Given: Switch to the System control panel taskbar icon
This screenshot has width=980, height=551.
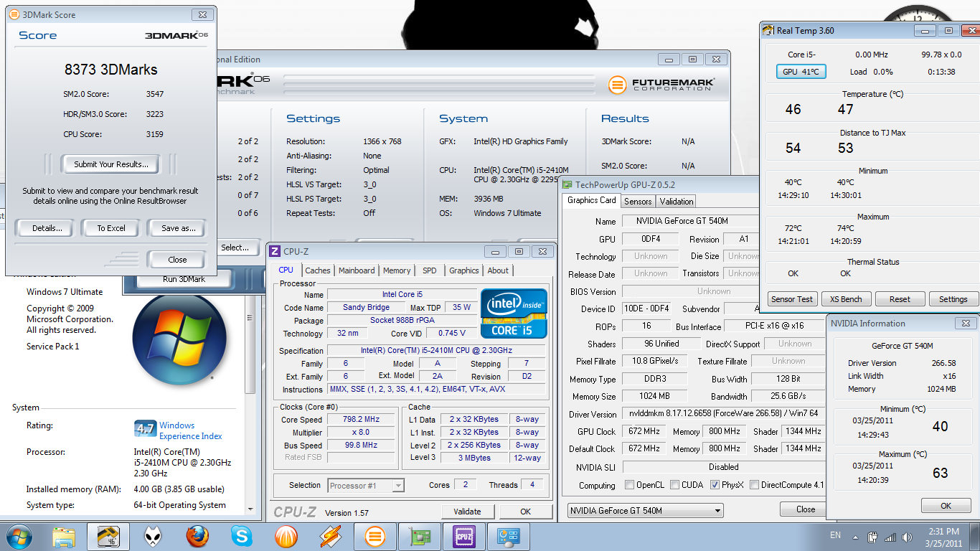Looking at the screenshot, I should pos(508,537).
